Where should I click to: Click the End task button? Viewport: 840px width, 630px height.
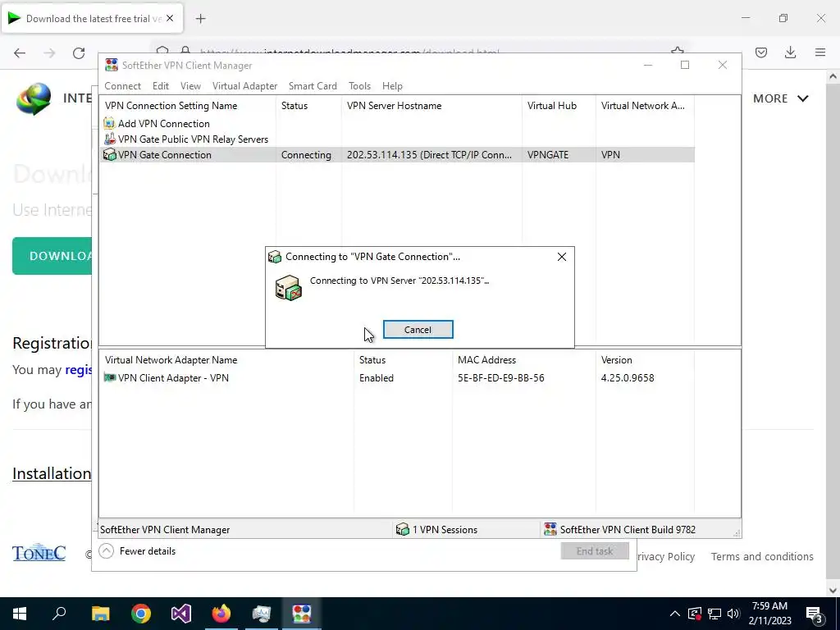pyautogui.click(x=595, y=550)
